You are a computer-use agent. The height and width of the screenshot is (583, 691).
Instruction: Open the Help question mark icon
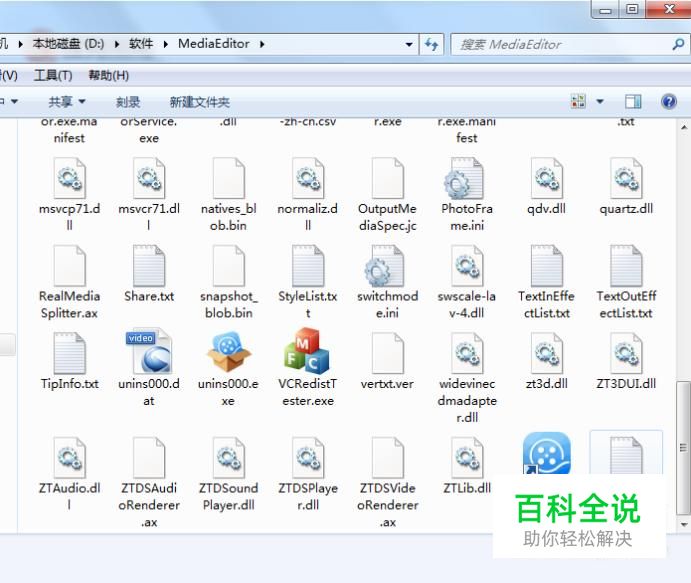pos(669,101)
